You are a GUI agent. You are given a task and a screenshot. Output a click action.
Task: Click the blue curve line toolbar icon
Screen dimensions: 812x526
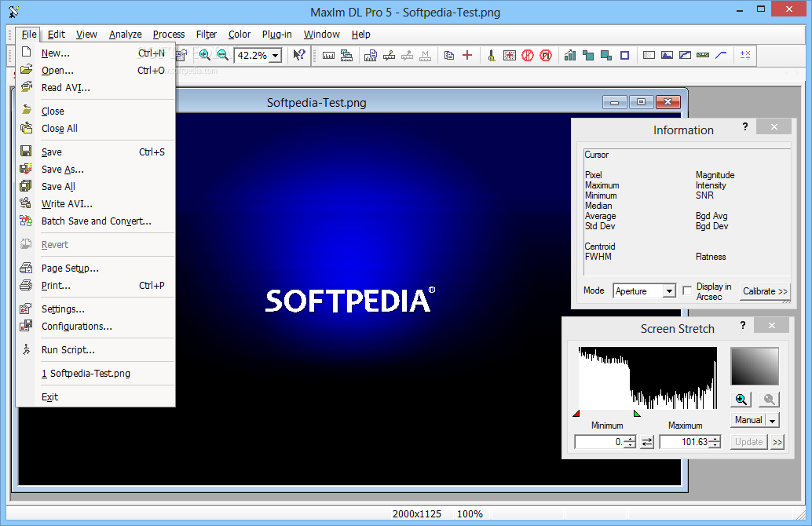click(x=721, y=55)
